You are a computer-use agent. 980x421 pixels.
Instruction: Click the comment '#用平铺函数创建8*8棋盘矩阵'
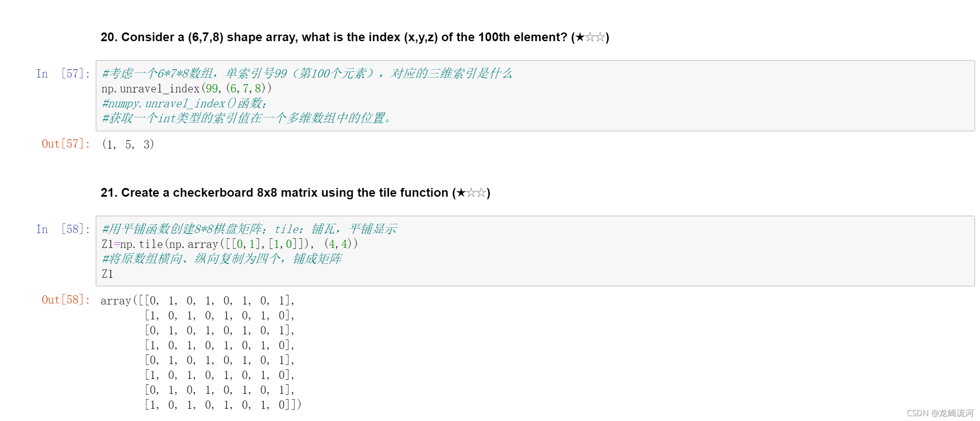click(249, 229)
